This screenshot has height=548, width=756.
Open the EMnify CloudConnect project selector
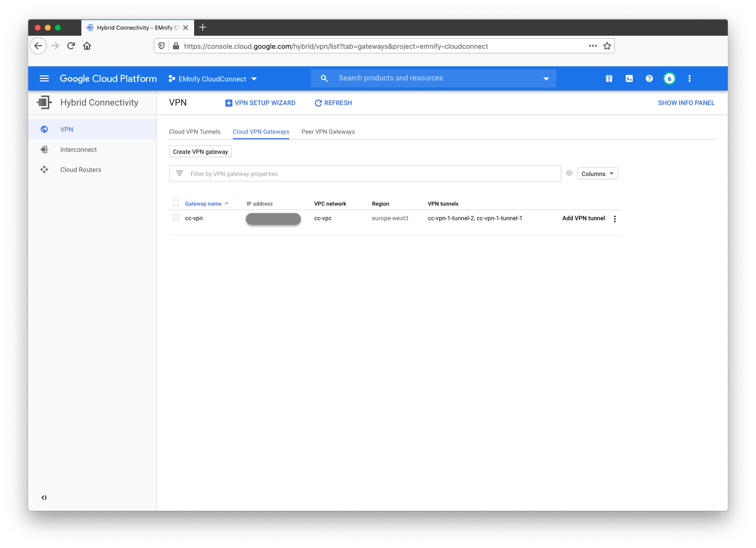(212, 78)
